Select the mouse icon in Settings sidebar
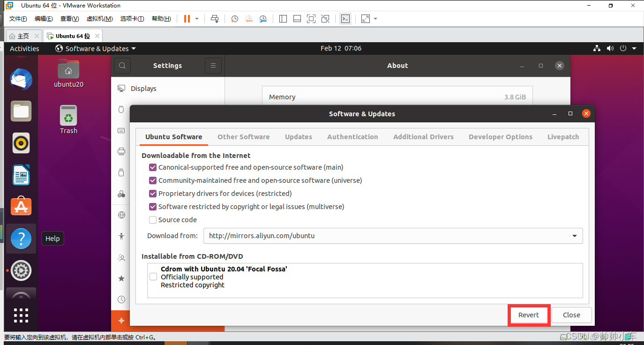 [121, 109]
